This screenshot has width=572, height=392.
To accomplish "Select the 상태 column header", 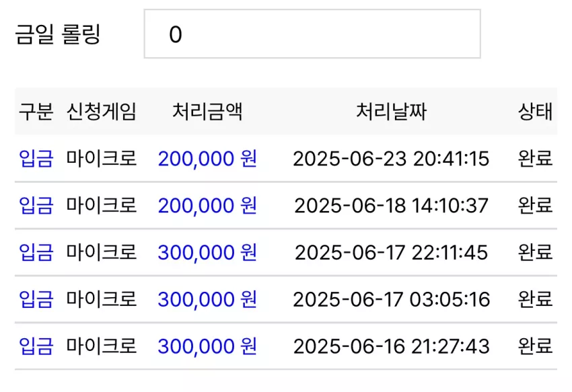I will [535, 111].
